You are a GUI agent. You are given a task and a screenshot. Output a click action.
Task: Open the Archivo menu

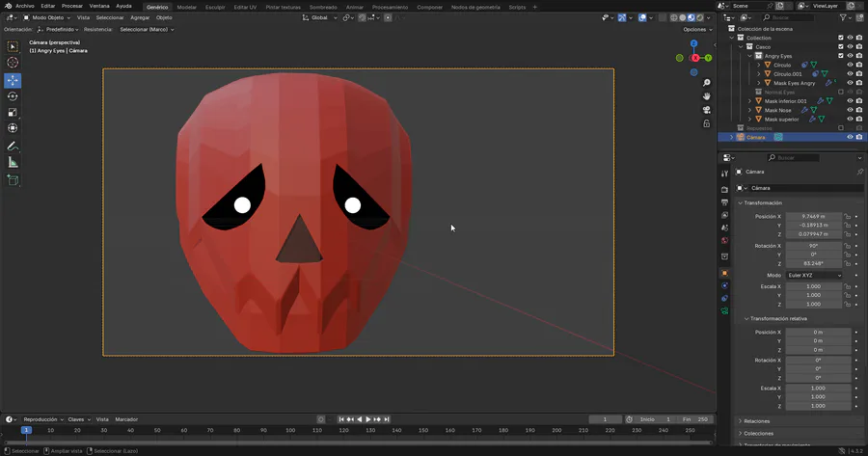[x=24, y=6]
